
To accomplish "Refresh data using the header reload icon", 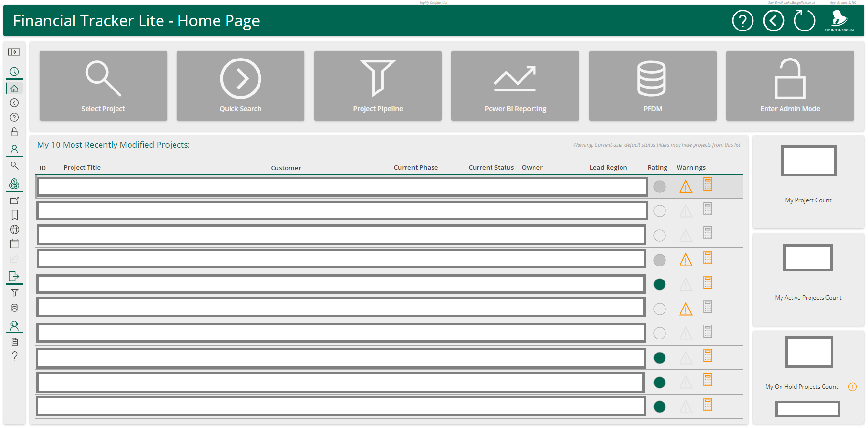I will pyautogui.click(x=804, y=21).
